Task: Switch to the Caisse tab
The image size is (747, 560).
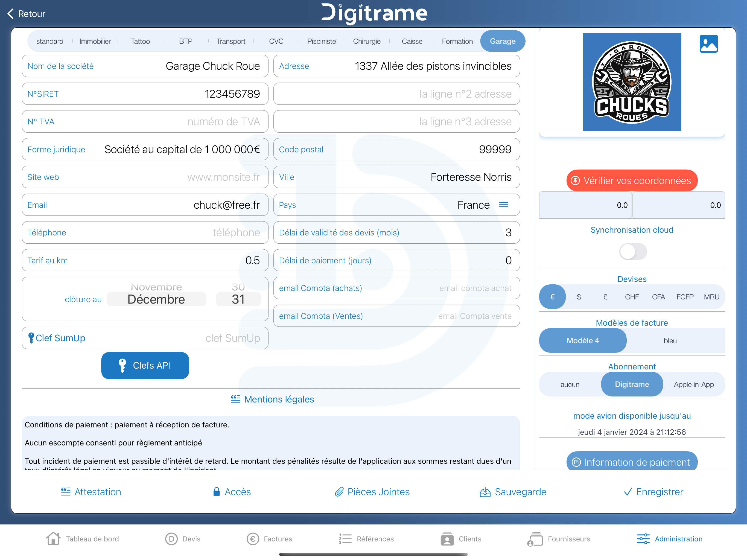Action: coord(412,41)
